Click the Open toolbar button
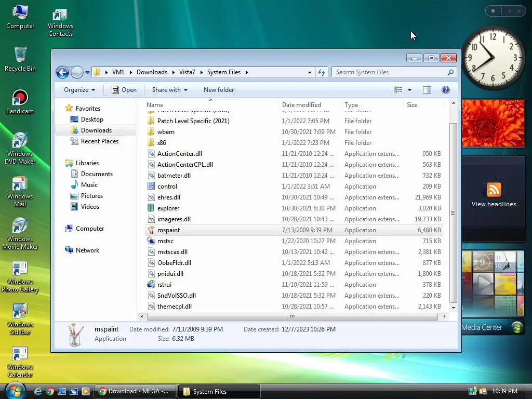 (x=124, y=90)
